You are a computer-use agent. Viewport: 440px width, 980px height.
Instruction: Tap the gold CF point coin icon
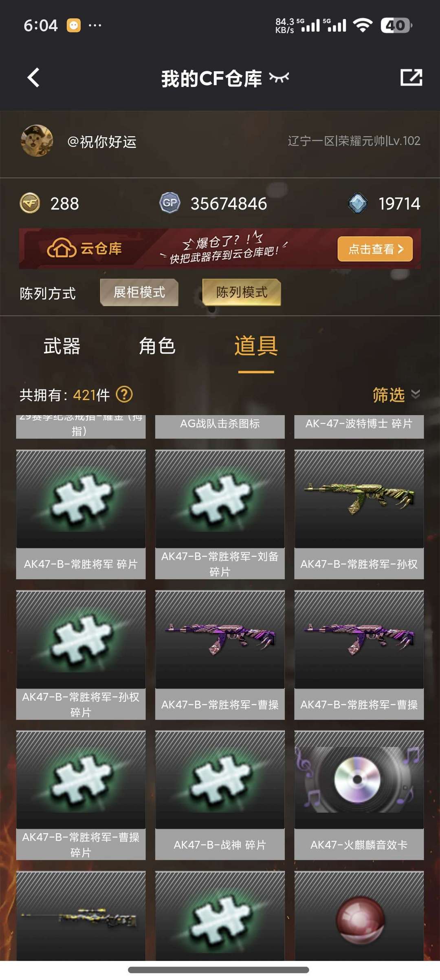[x=30, y=203]
